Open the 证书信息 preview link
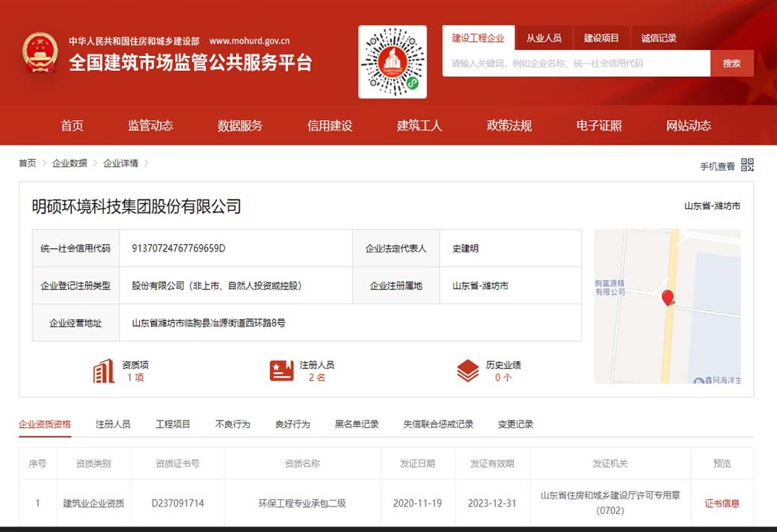777x532 pixels. click(722, 504)
